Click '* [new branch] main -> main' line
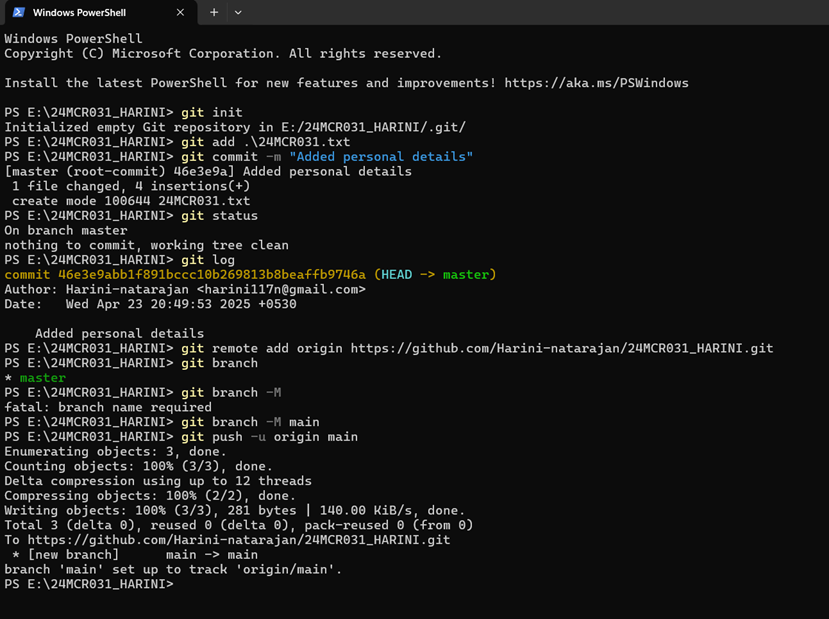Viewport: 829px width, 619px height. coord(135,555)
